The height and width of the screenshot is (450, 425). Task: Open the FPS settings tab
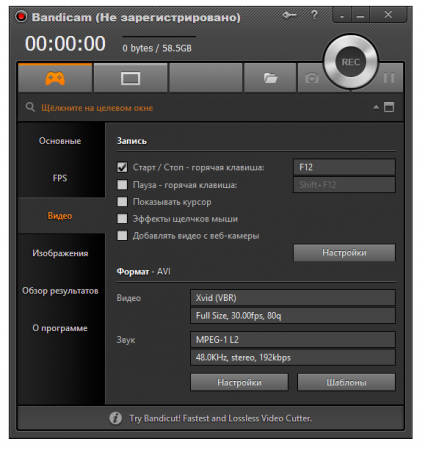tap(60, 178)
